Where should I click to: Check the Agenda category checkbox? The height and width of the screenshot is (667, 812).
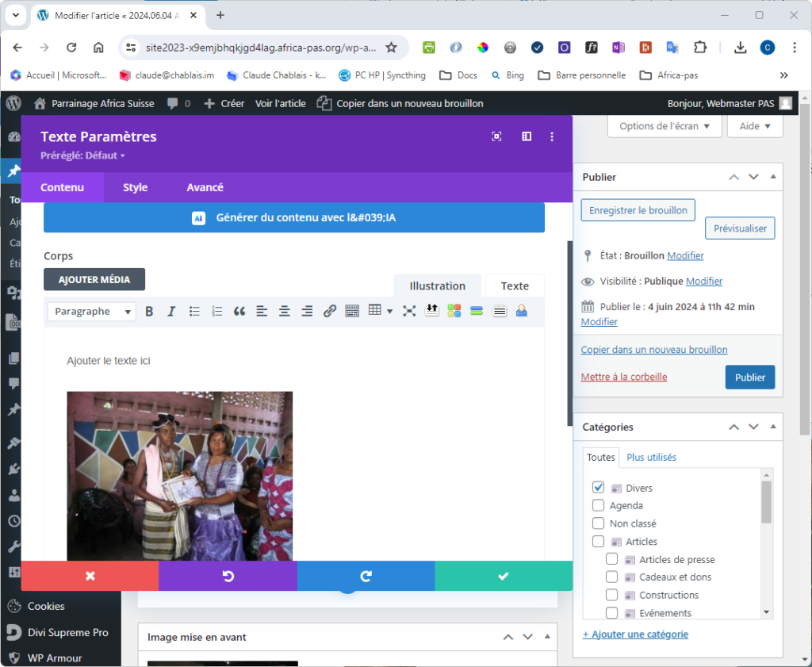599,505
